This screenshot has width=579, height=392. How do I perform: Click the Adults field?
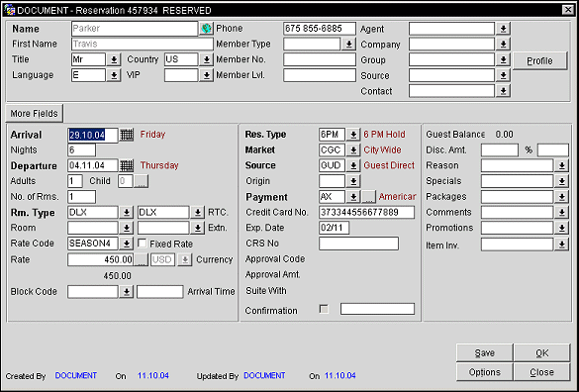tap(75, 181)
